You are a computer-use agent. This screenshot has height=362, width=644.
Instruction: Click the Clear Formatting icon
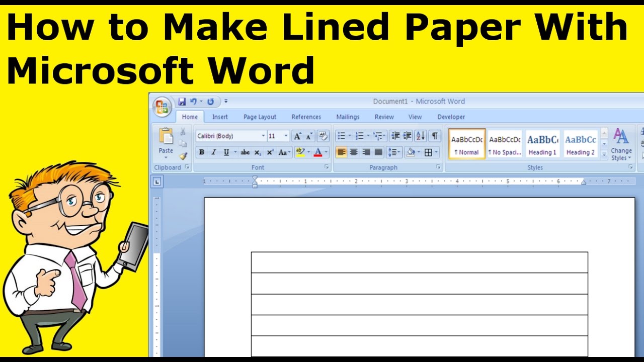coord(323,136)
